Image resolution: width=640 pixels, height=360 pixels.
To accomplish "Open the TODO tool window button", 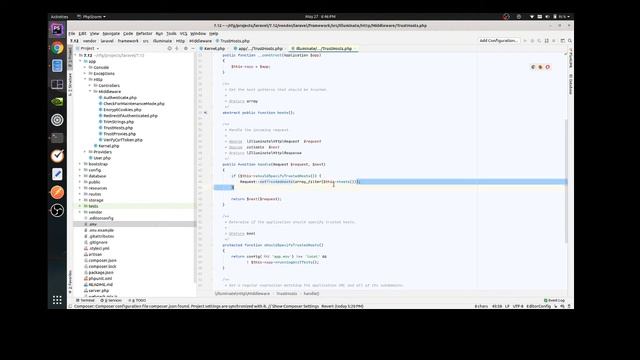I will coord(137,300).
